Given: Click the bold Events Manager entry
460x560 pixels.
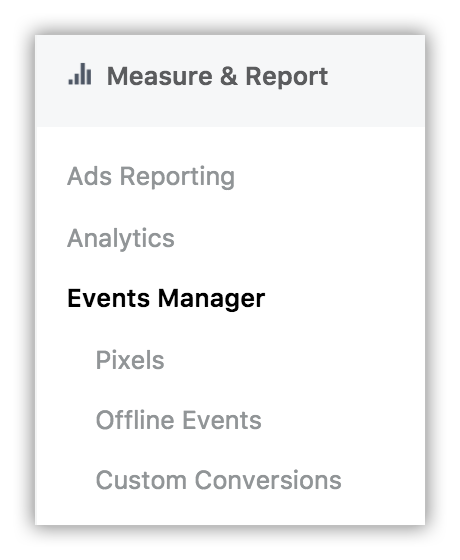Looking at the screenshot, I should point(166,298).
